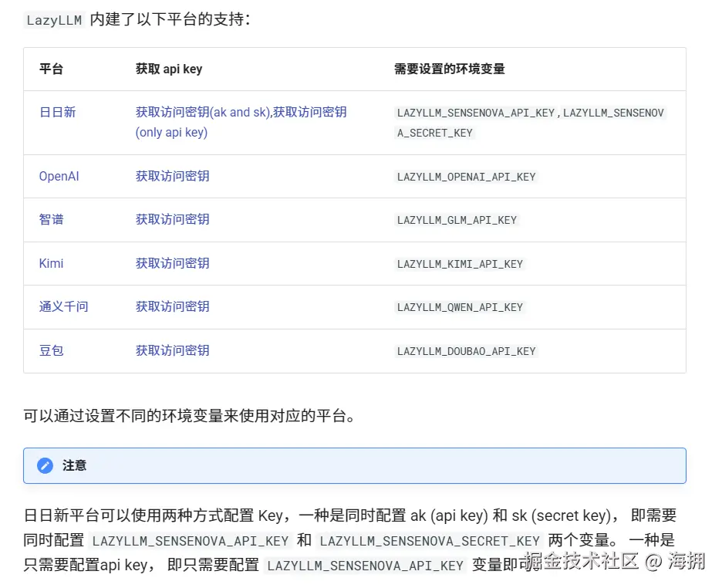Click the 注意 admonition title

coord(75,465)
